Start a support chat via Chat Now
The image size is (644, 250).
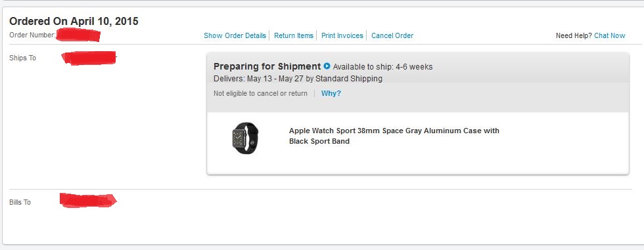tap(610, 35)
